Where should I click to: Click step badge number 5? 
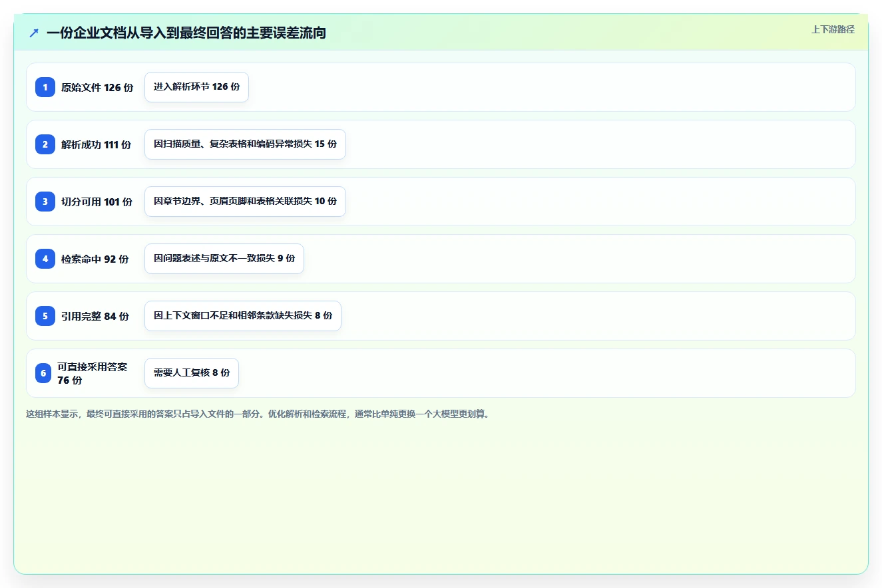[45, 316]
